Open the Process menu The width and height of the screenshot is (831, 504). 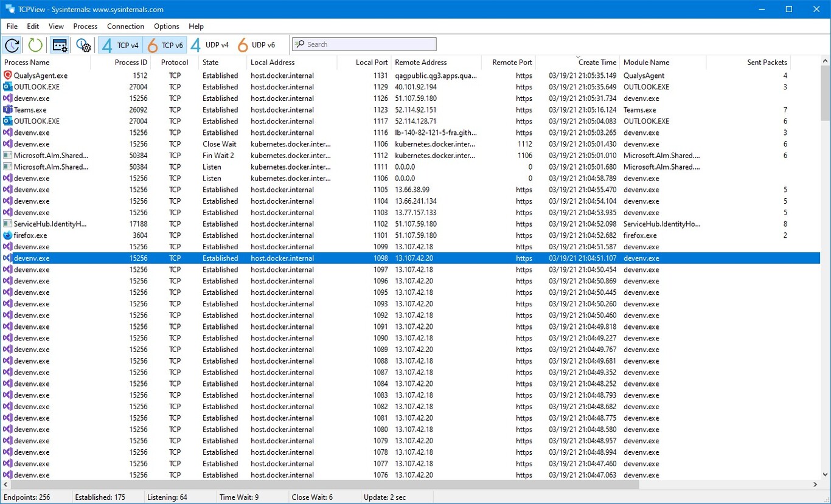[85, 26]
